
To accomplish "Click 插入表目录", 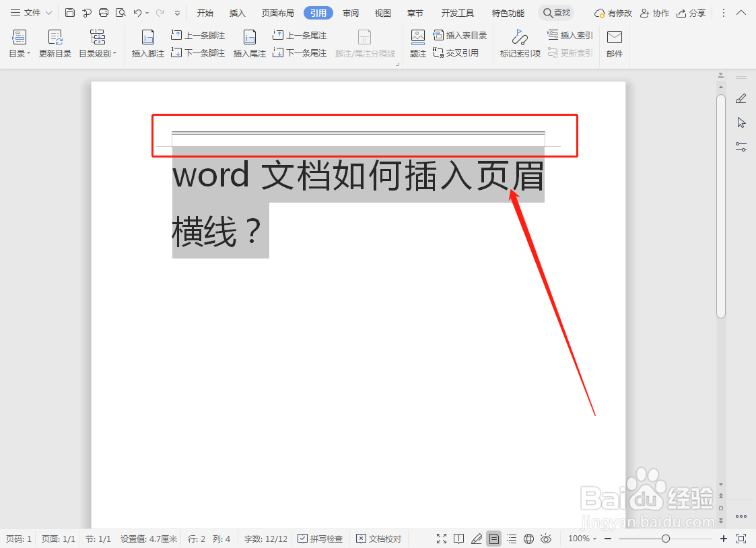I will (460, 35).
